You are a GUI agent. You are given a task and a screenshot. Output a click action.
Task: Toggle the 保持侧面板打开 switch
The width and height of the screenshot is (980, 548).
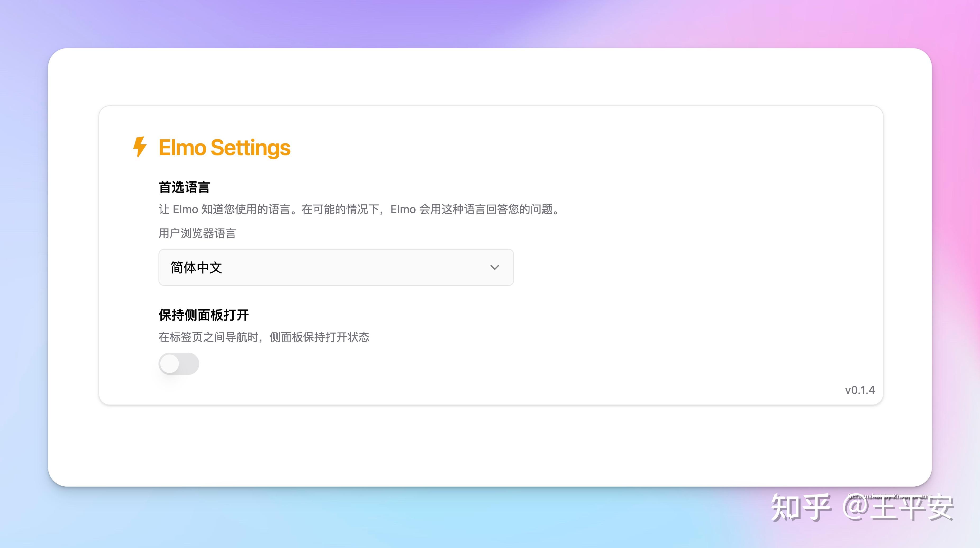pyautogui.click(x=179, y=364)
